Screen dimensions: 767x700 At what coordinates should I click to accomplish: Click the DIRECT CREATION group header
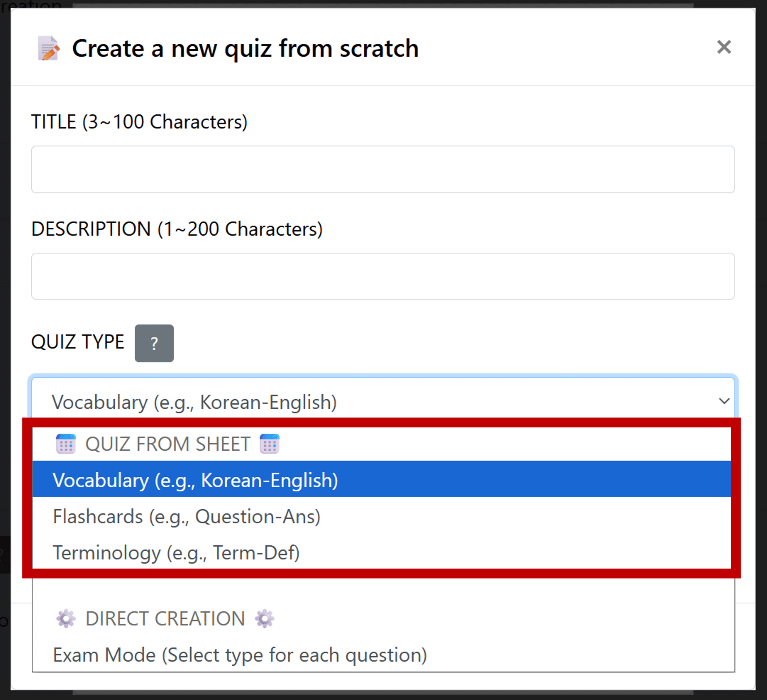click(x=165, y=619)
